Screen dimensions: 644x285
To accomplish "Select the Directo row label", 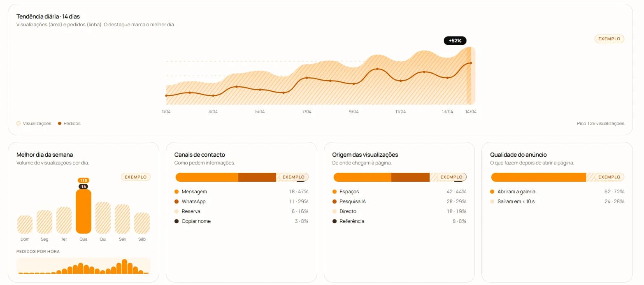I will pos(348,211).
